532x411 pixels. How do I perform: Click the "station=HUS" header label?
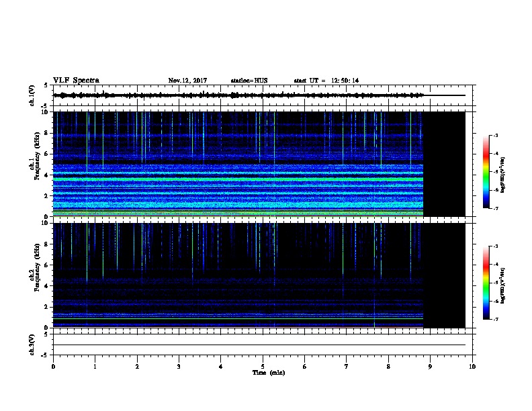click(x=249, y=81)
